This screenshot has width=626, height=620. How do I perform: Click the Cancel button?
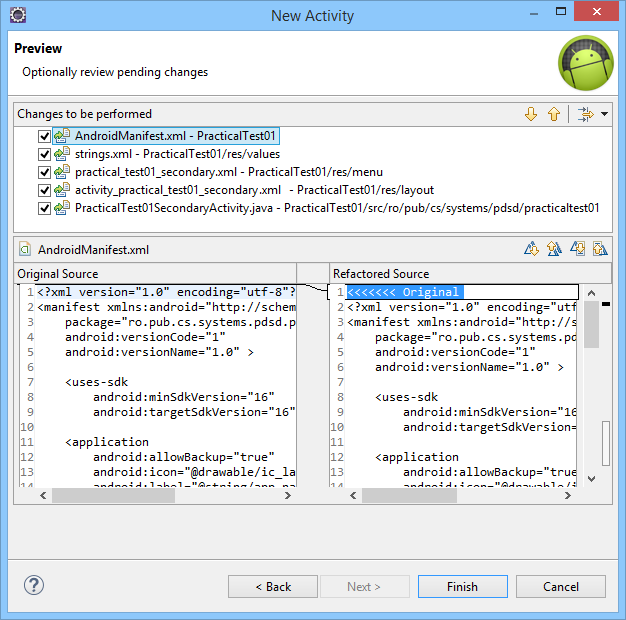tap(561, 586)
